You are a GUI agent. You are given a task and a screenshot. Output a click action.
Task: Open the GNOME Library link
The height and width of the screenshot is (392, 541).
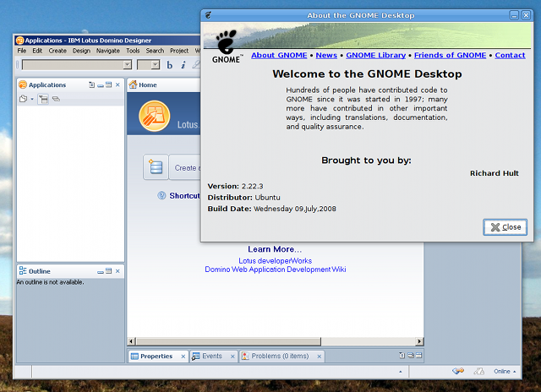[375, 55]
